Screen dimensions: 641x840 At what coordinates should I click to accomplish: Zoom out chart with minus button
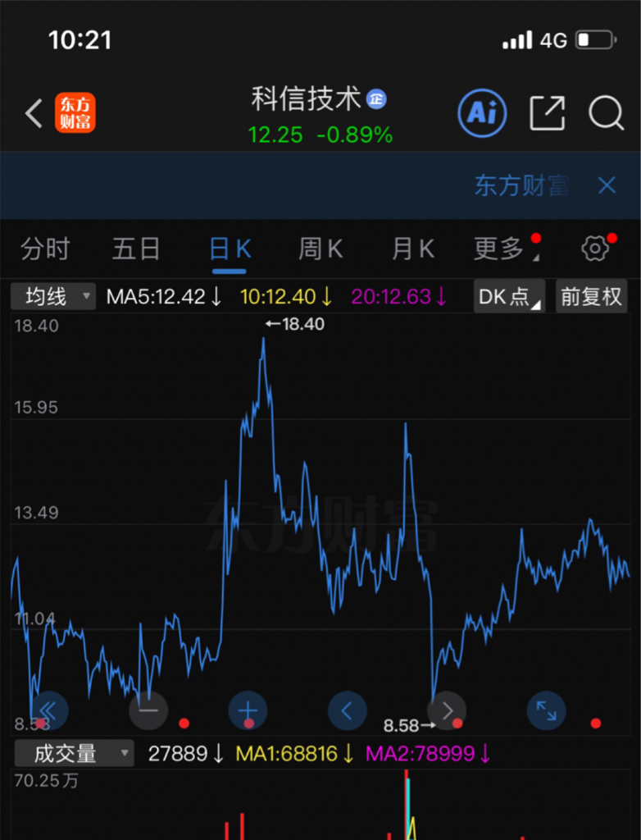click(148, 711)
